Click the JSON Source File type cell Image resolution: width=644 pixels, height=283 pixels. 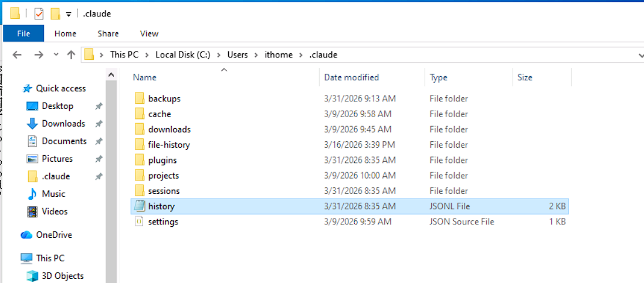pyautogui.click(x=462, y=222)
